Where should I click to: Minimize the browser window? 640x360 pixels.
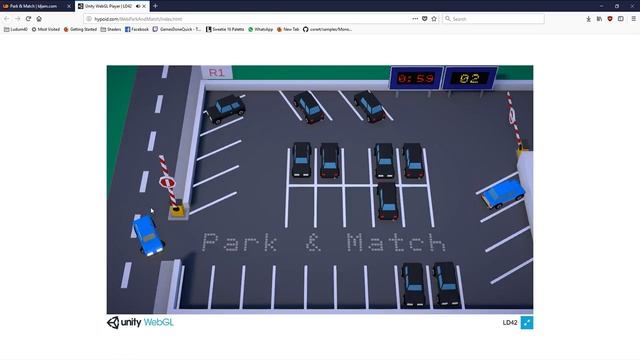601,6
